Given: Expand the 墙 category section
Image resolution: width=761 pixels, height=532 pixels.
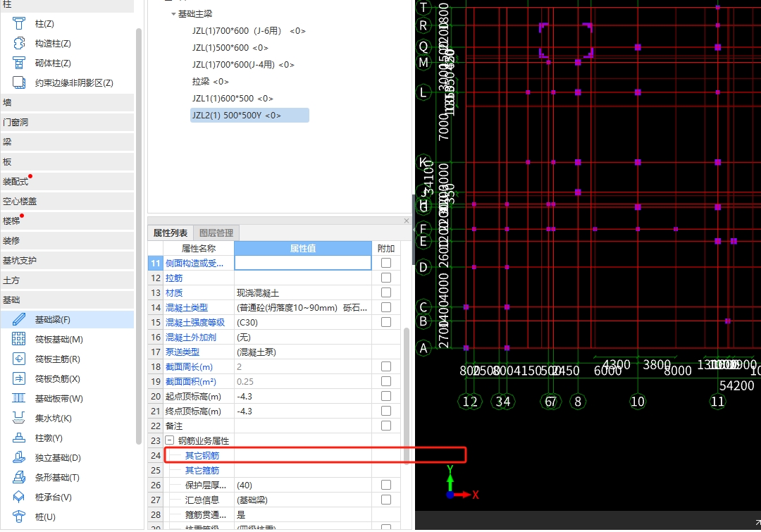Looking at the screenshot, I should [x=67, y=102].
